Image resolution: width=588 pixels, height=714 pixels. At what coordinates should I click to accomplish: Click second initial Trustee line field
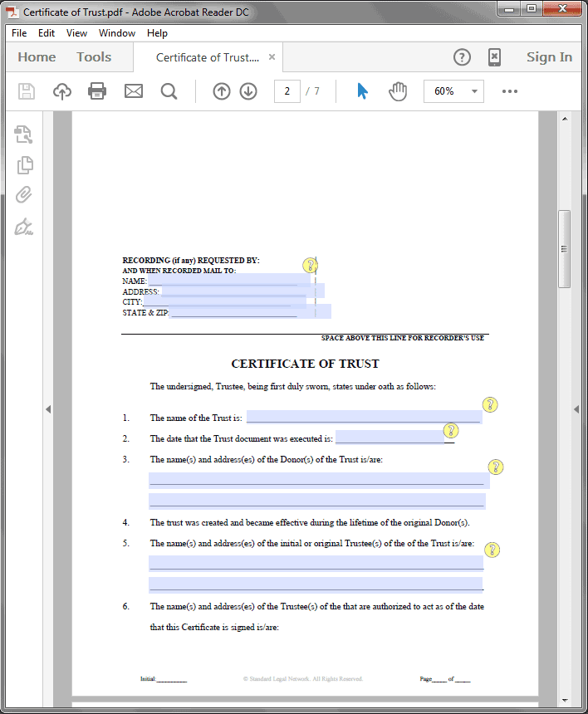316,585
